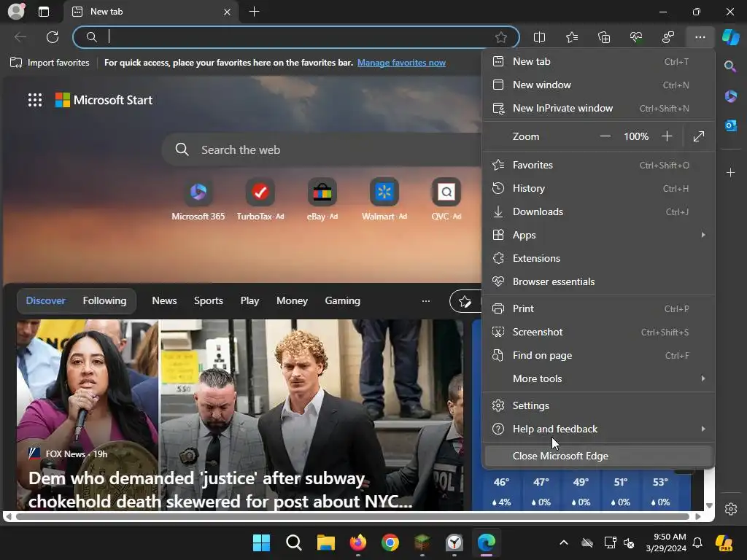Open the tab actions menu icon
747x560 pixels.
pyautogui.click(x=44, y=12)
